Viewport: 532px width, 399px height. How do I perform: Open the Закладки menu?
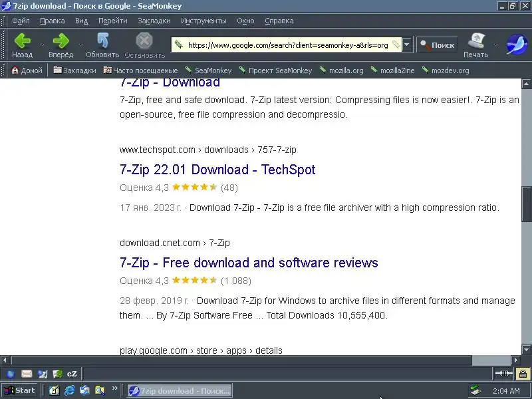(154, 21)
